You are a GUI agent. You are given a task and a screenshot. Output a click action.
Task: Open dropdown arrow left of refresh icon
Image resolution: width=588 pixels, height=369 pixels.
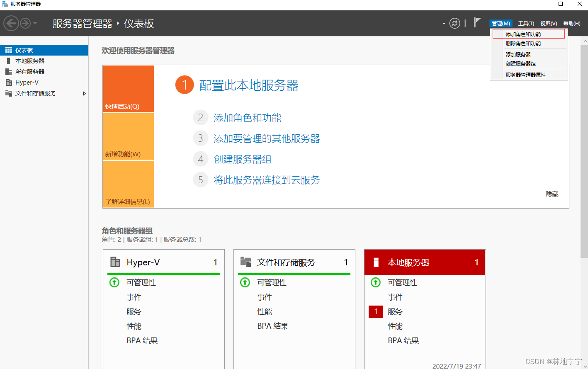444,24
